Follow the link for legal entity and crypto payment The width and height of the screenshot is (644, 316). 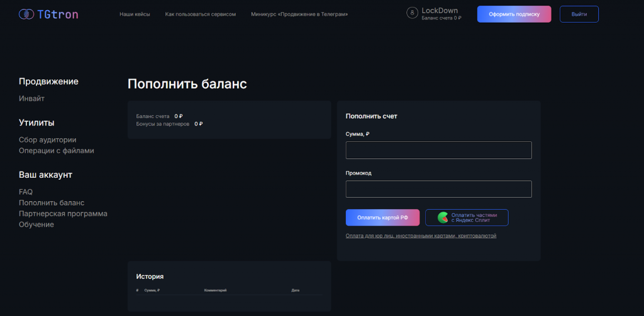tap(421, 236)
